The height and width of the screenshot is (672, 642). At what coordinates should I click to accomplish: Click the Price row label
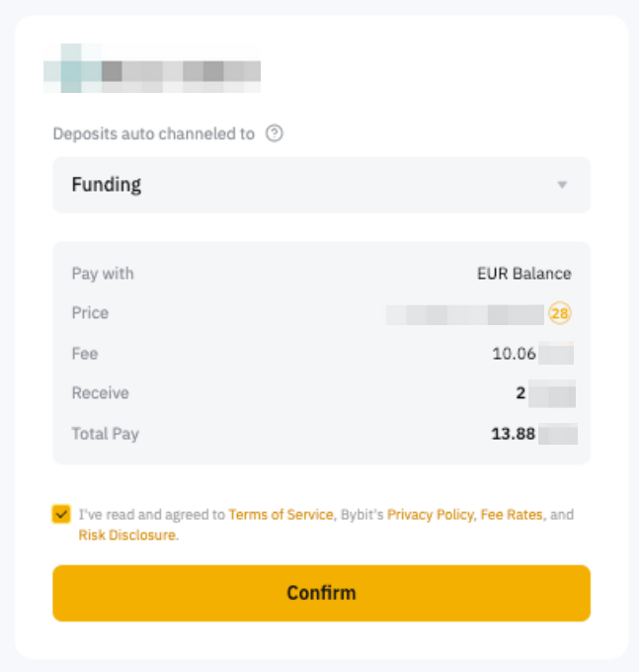click(90, 313)
